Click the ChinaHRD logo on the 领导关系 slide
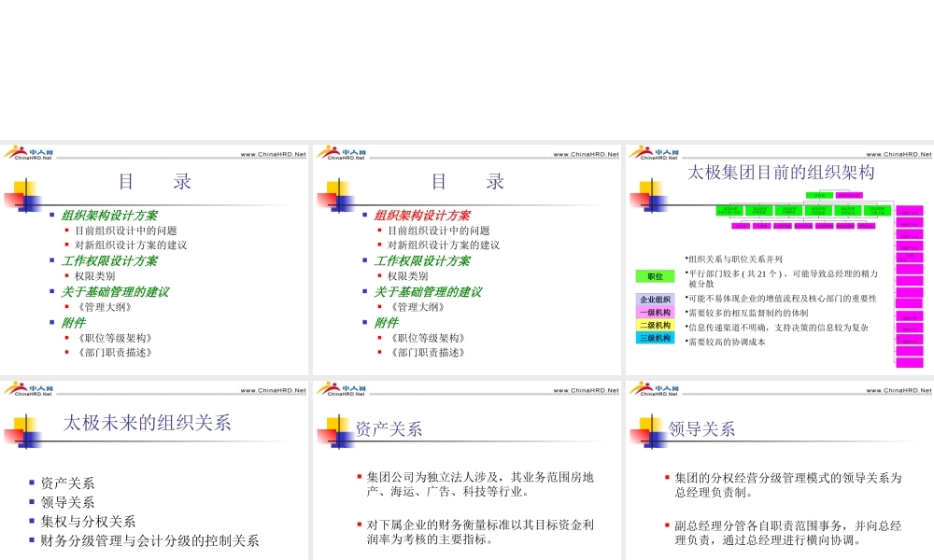Screen dimensions: 934x560 tap(654, 389)
